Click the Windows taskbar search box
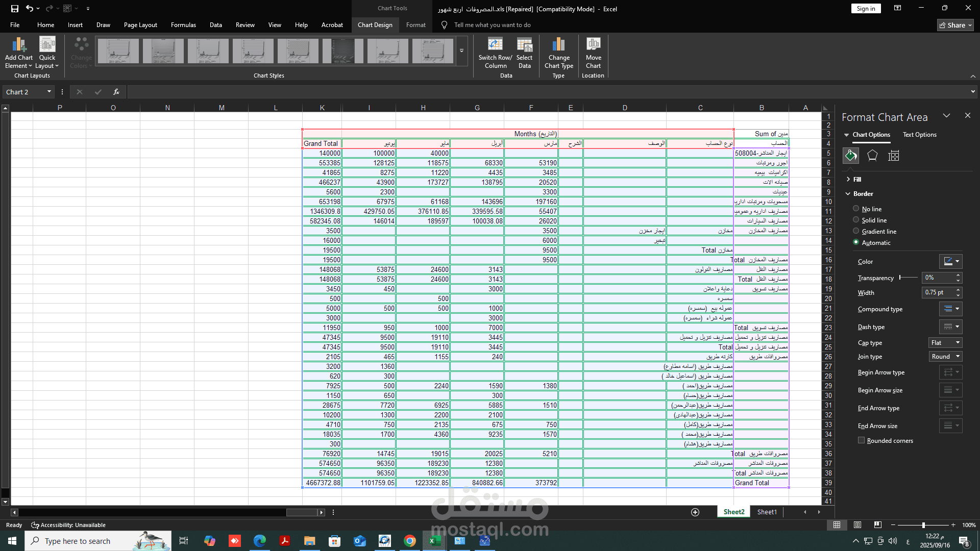Viewport: 980px width, 551px height. coord(97,541)
